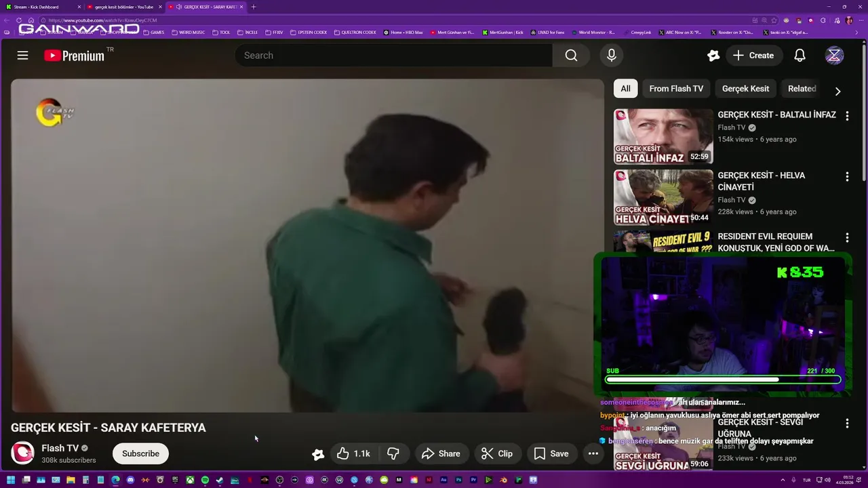Dislike the video with thumbs down
Screen dimensions: 868x488
point(393,453)
